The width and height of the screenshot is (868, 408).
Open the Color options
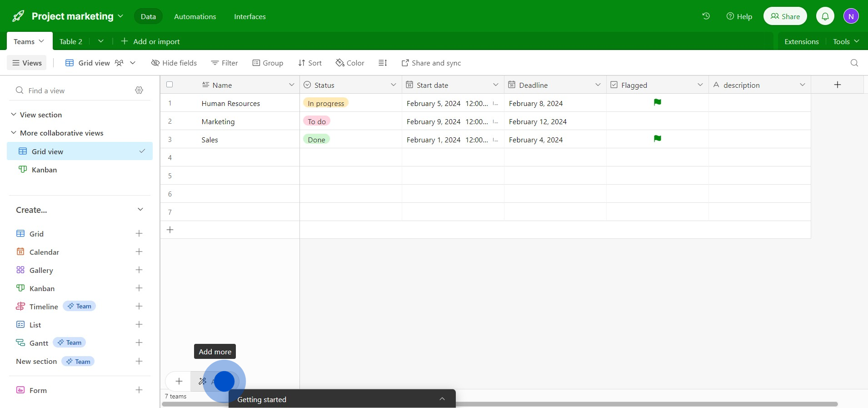(x=350, y=63)
